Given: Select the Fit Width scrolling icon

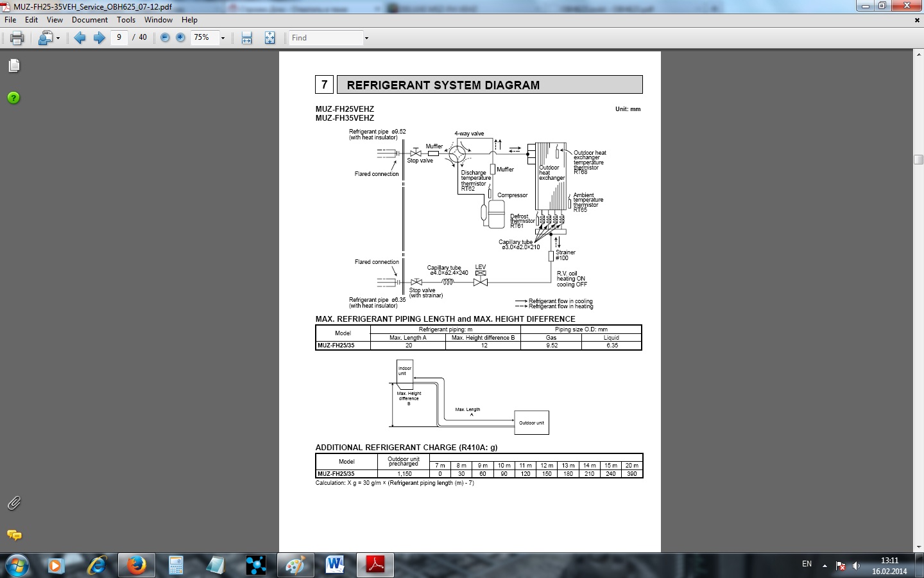Looking at the screenshot, I should tap(246, 38).
